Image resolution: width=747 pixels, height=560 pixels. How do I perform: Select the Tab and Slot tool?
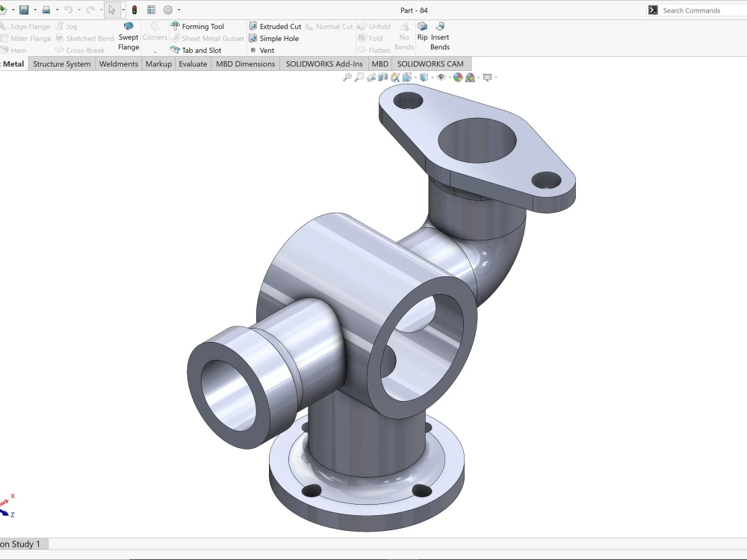coord(201,49)
